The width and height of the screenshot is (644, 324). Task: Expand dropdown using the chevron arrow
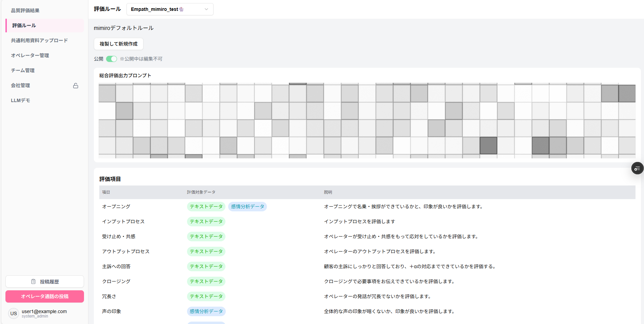click(x=206, y=10)
